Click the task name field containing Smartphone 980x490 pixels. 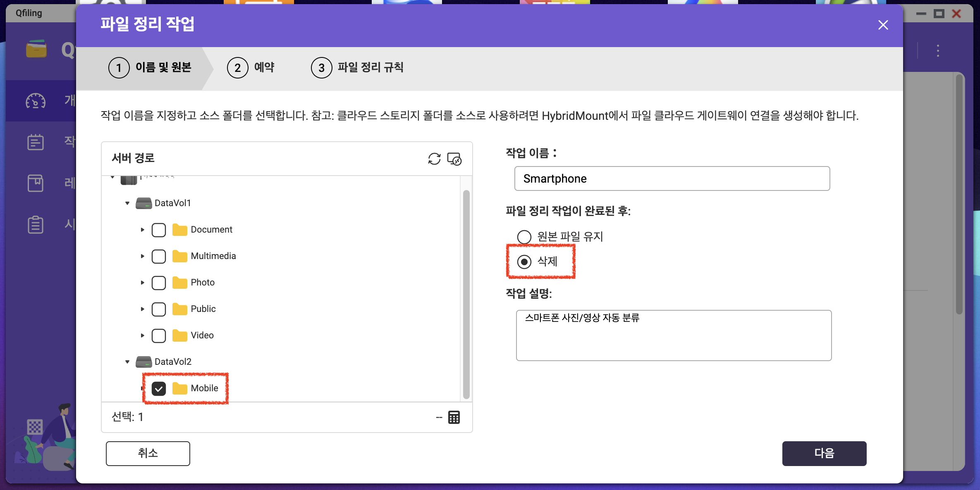(x=672, y=178)
